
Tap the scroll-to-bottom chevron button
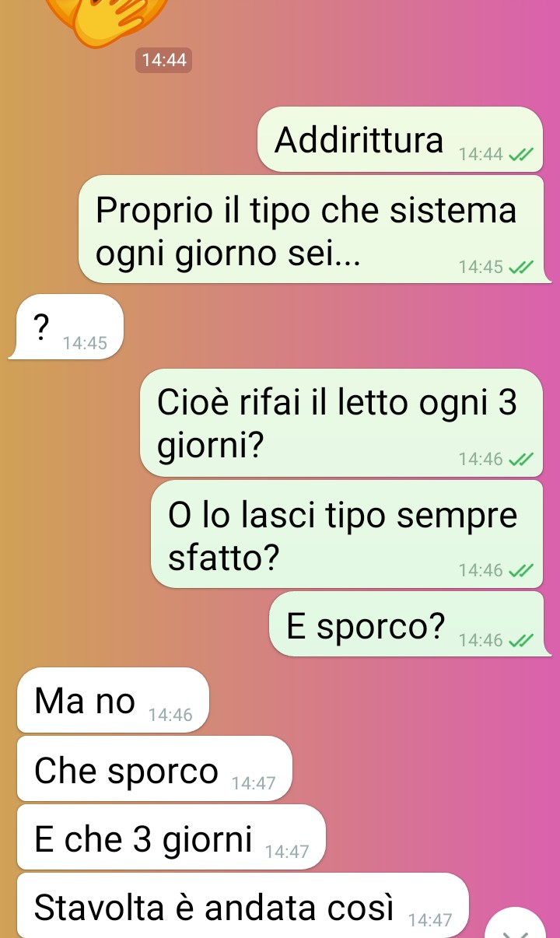pyautogui.click(x=518, y=924)
